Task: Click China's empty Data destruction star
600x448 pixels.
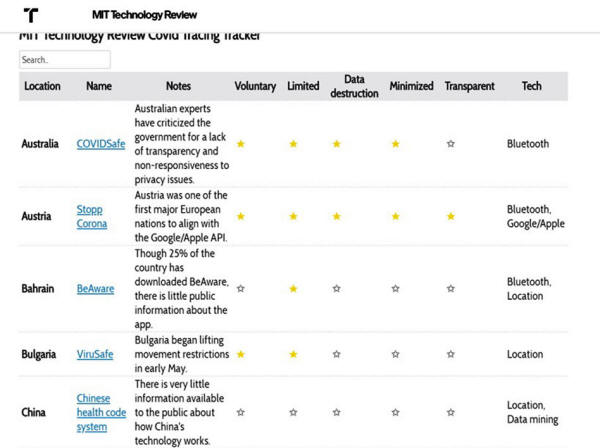Action: pyautogui.click(x=337, y=412)
